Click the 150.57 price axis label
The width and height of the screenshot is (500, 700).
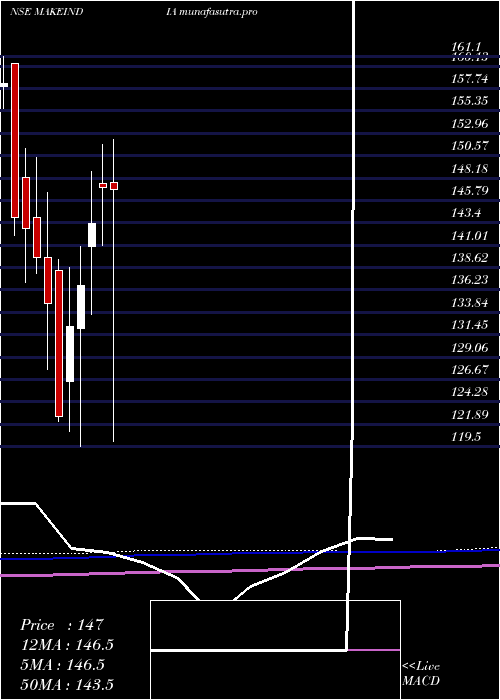tap(469, 146)
